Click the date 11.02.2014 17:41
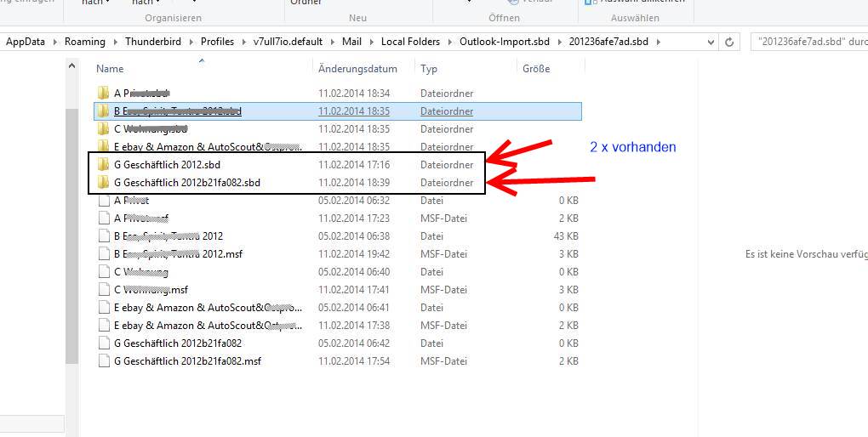Image resolution: width=868 pixels, height=437 pixels. pyautogui.click(x=354, y=289)
